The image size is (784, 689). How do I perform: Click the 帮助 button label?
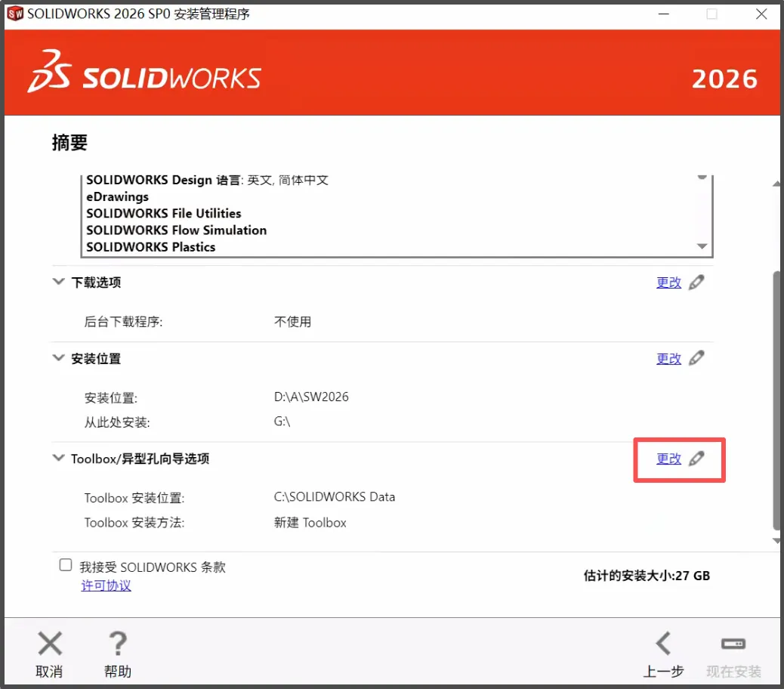pos(118,672)
